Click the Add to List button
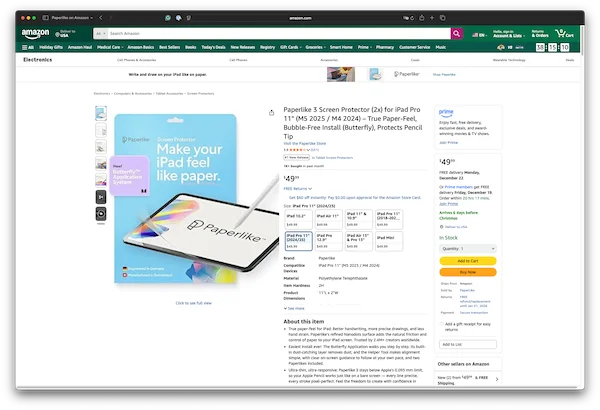Screen dimensions: 600x410 tap(468, 345)
